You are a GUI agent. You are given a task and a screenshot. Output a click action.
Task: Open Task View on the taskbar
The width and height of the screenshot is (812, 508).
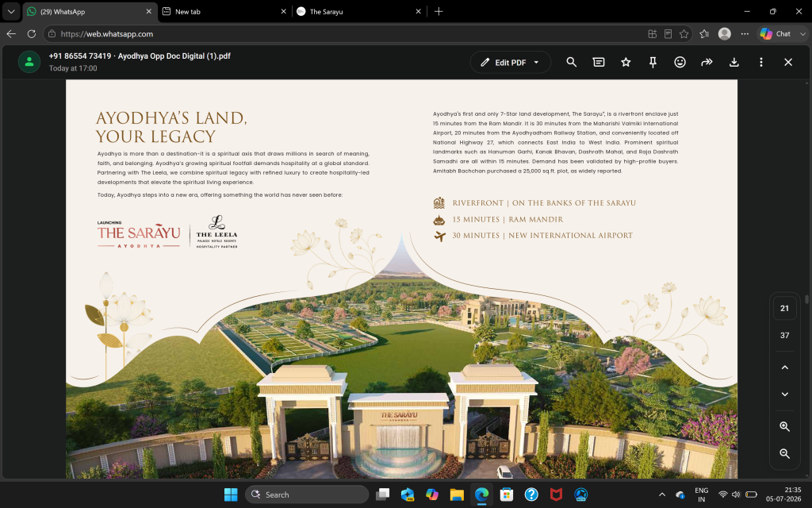tap(383, 495)
